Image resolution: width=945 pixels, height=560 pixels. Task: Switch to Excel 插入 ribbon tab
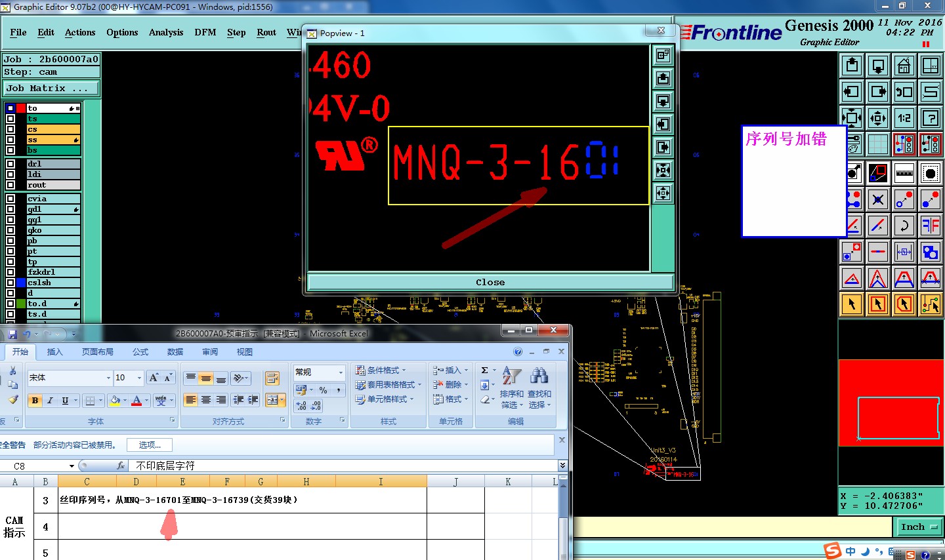(x=55, y=352)
